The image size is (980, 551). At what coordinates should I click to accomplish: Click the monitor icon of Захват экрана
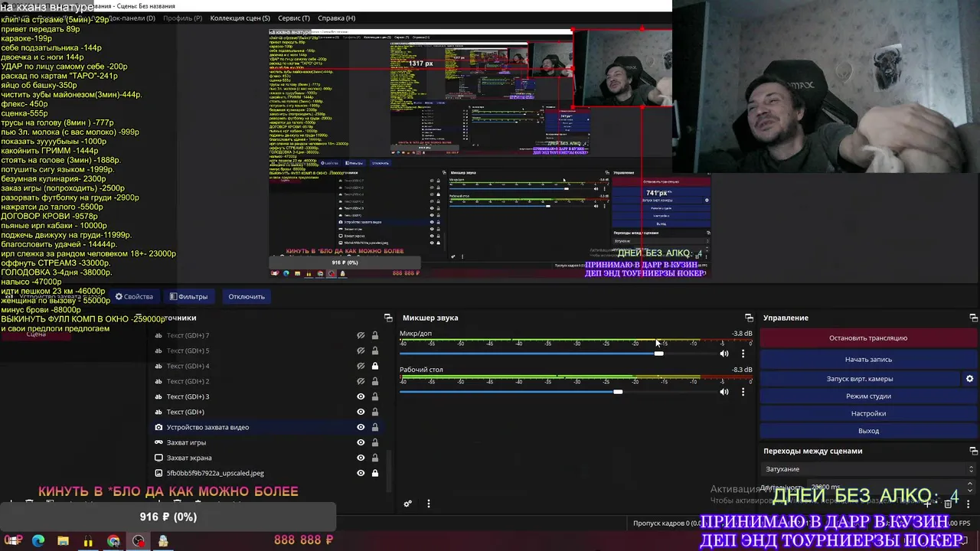158,458
